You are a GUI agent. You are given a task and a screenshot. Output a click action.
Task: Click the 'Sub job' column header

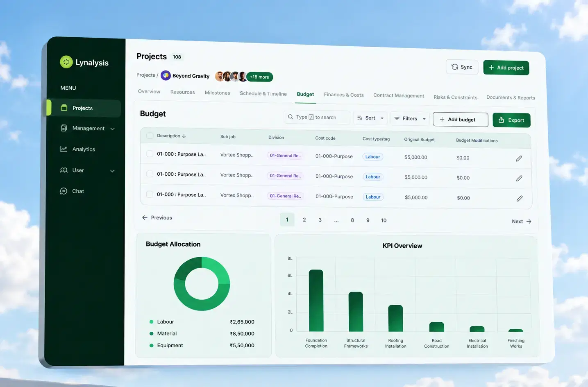(x=228, y=137)
